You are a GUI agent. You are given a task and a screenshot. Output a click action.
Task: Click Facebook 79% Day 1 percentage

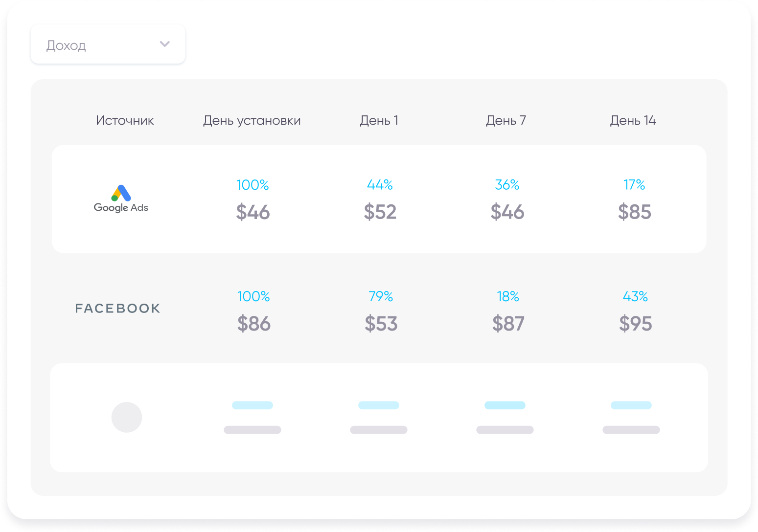[381, 296]
